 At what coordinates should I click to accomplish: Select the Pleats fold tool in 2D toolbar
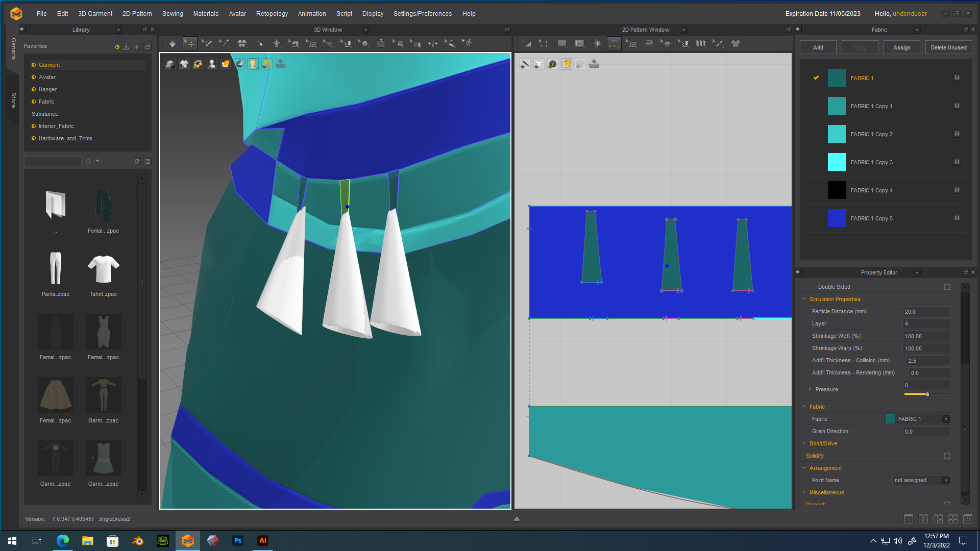click(x=700, y=43)
